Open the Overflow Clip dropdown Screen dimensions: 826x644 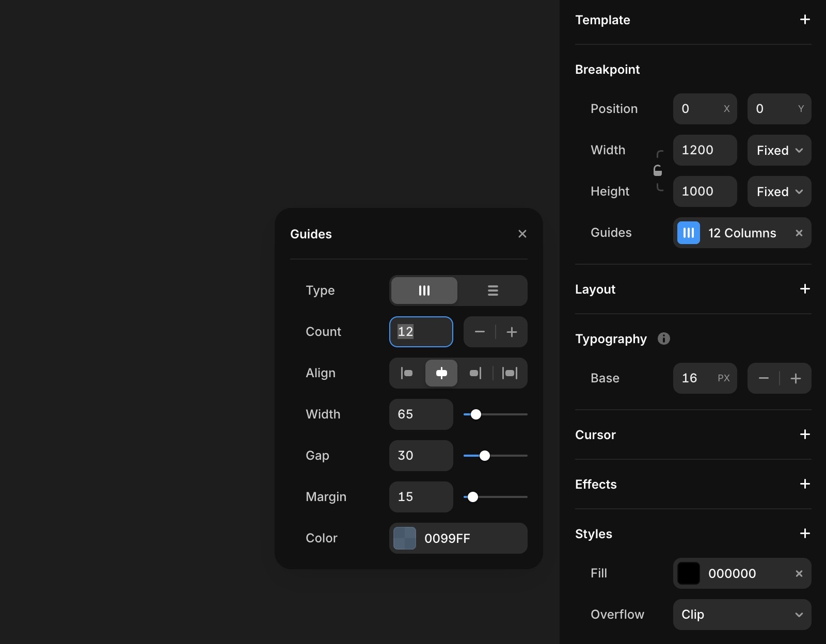742,615
